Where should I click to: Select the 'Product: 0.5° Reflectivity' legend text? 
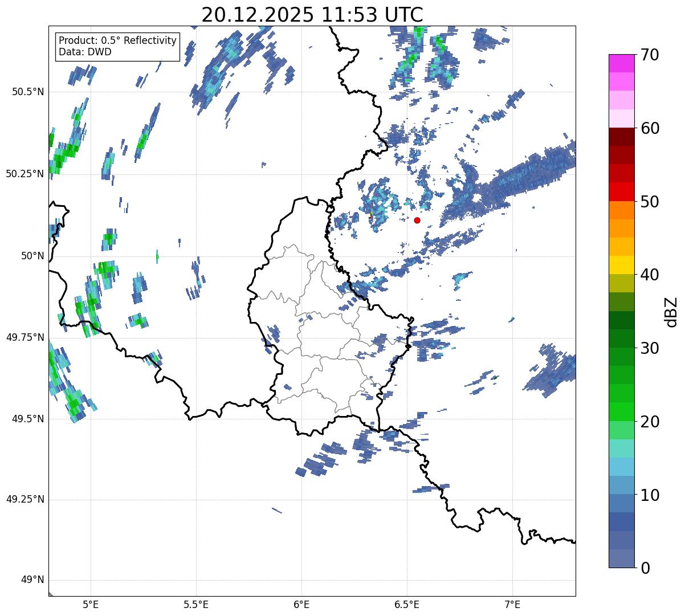tap(118, 41)
